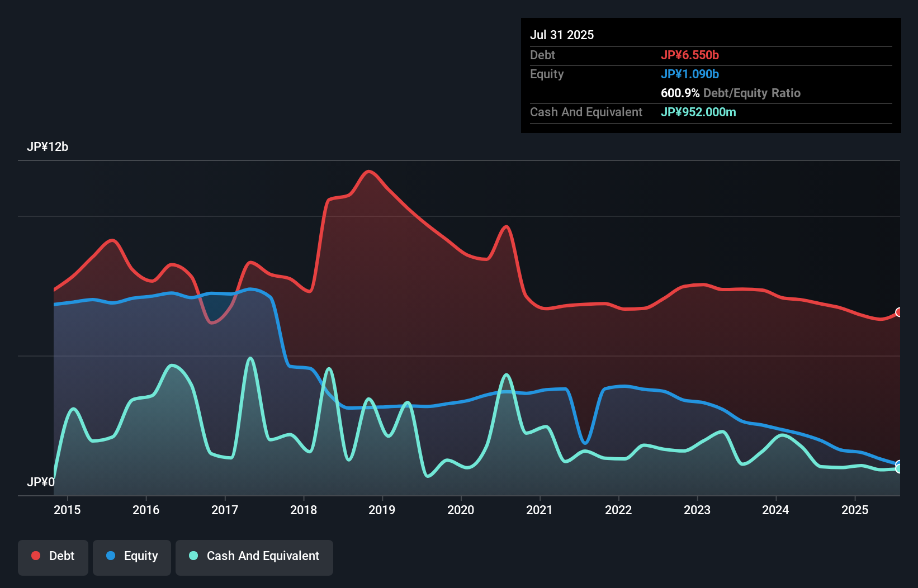Click the red Debt value in the tooltip
Viewport: 918px width, 588px height.
691,55
